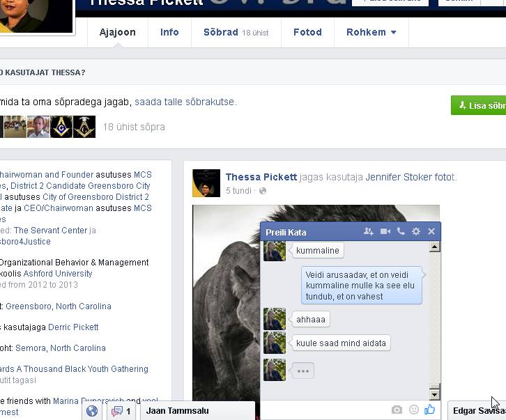This screenshot has width=506, height=420.
Task: Click Thessa Pickett name in the post header
Action: click(261, 177)
